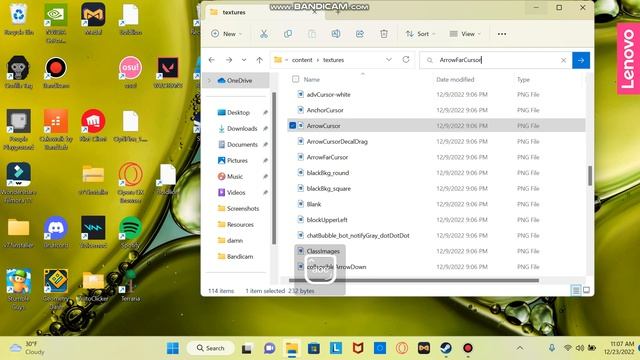Switch to details view layout icon
This screenshot has height=360, width=640.
pyautogui.click(x=576, y=290)
